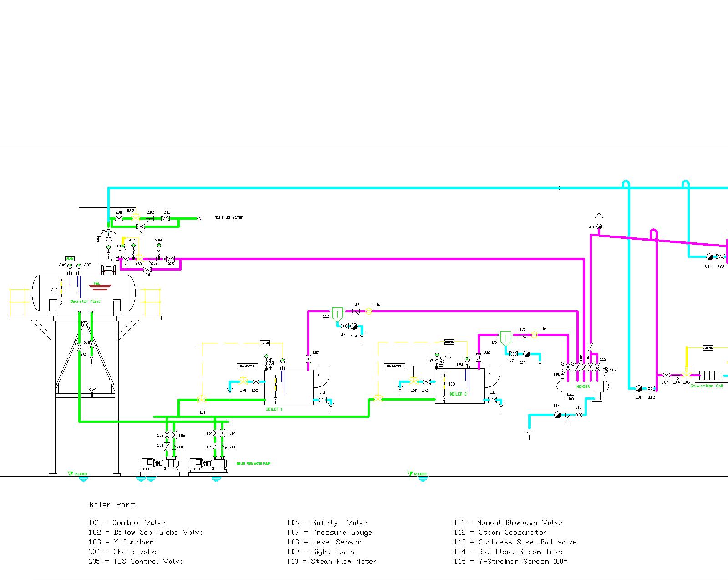This screenshot has width=728, height=582.
Task: Select the PG pressure gauge beside the header
Action: (606, 370)
